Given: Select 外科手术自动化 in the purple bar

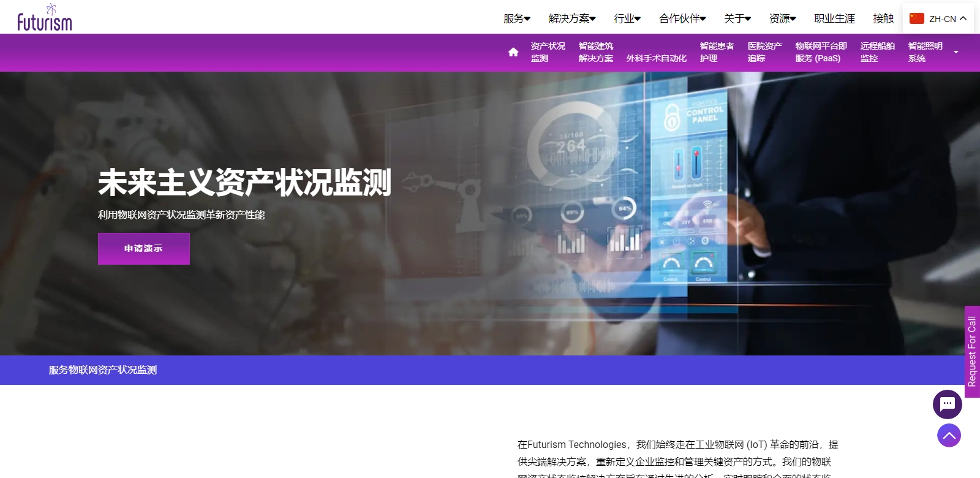Looking at the screenshot, I should tap(656, 58).
